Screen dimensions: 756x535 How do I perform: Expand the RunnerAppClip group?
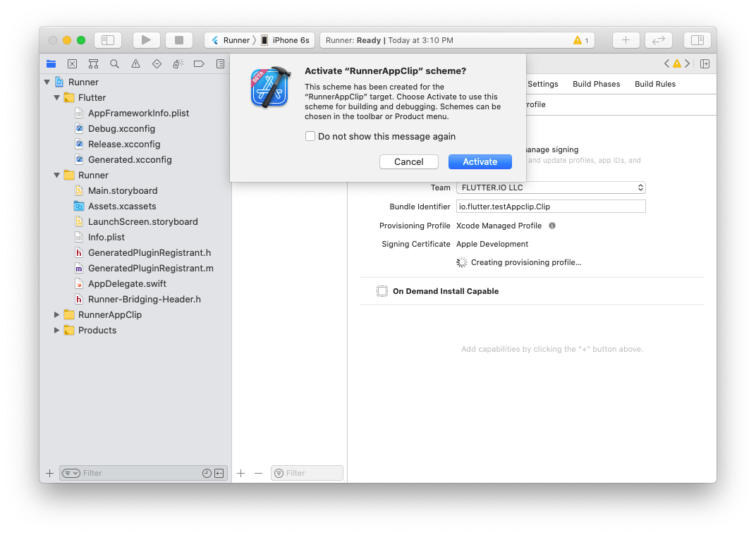[x=58, y=314]
